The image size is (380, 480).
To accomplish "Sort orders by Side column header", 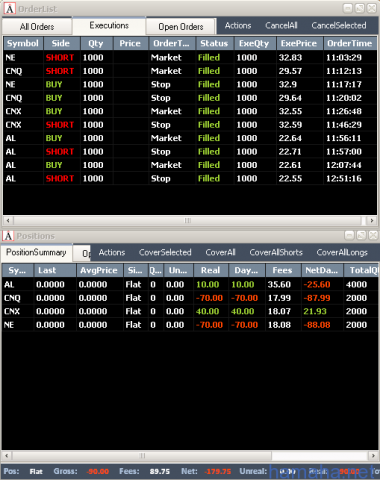I will (61, 43).
